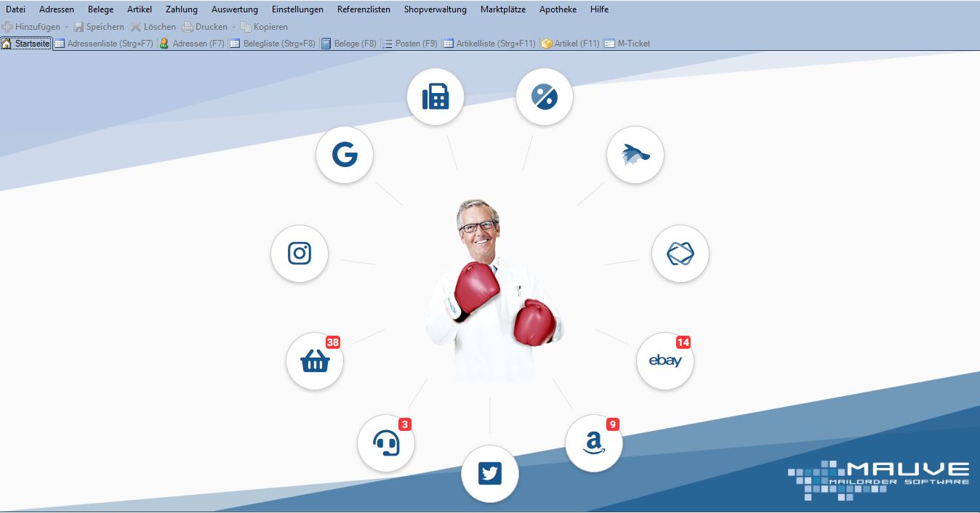The height and width of the screenshot is (513, 980).
Task: Open the Marktplätze menu
Action: click(502, 9)
